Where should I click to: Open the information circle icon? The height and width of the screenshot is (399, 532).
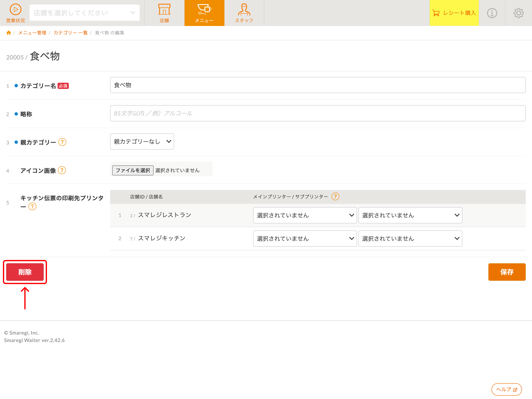[x=492, y=13]
